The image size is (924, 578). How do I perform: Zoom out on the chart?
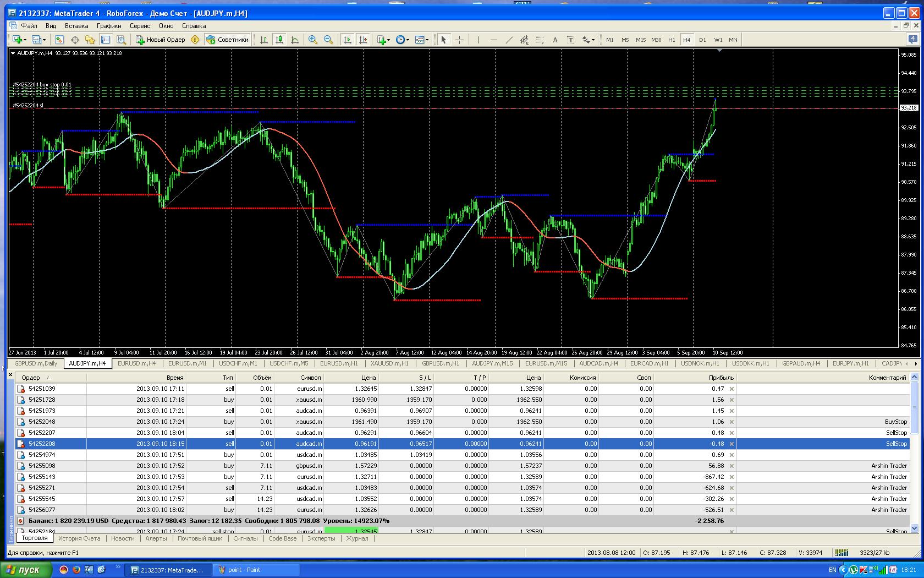tap(328, 40)
